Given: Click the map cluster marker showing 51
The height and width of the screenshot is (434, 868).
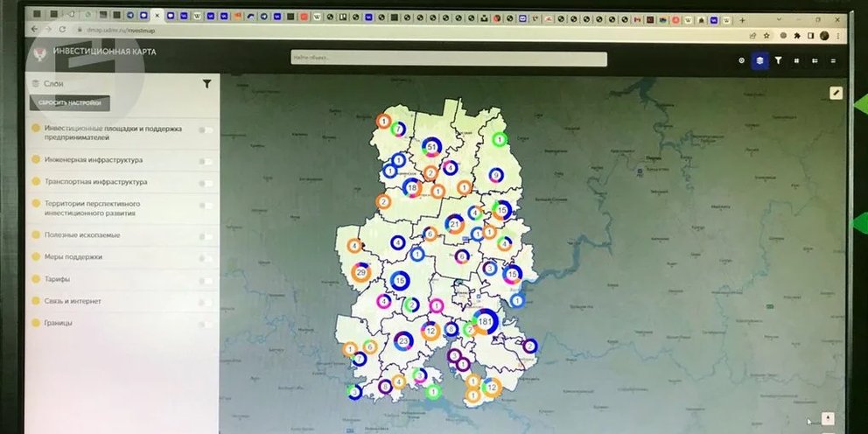Looking at the screenshot, I should click(x=431, y=147).
